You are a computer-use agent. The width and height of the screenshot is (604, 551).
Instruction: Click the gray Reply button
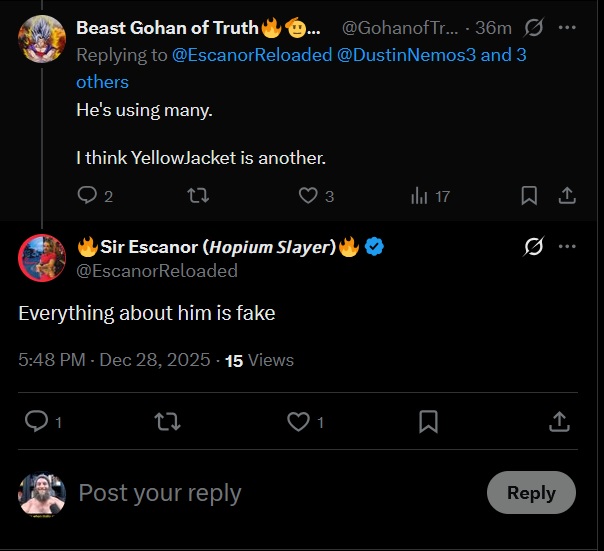click(531, 493)
